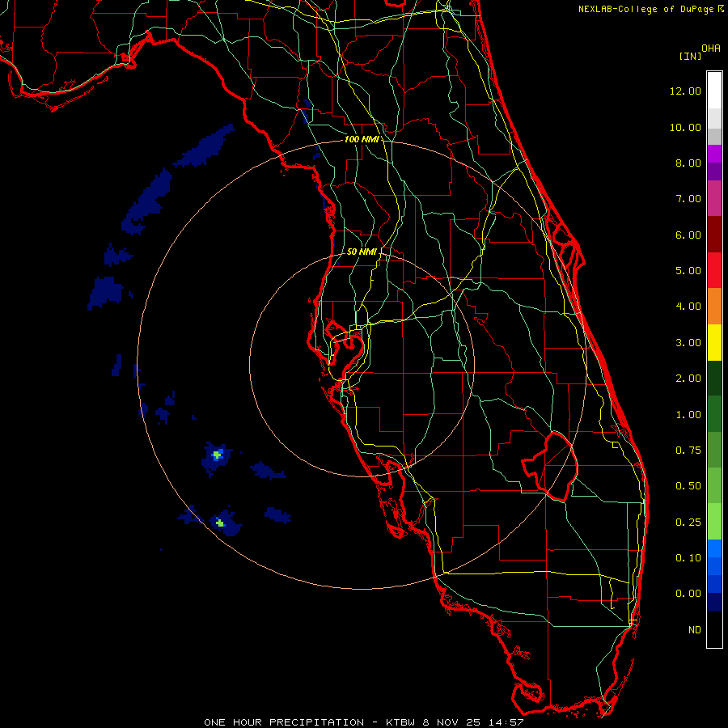Screen dimensions: 728x728
Task: Click the [IN] units label
Action: tap(690, 56)
